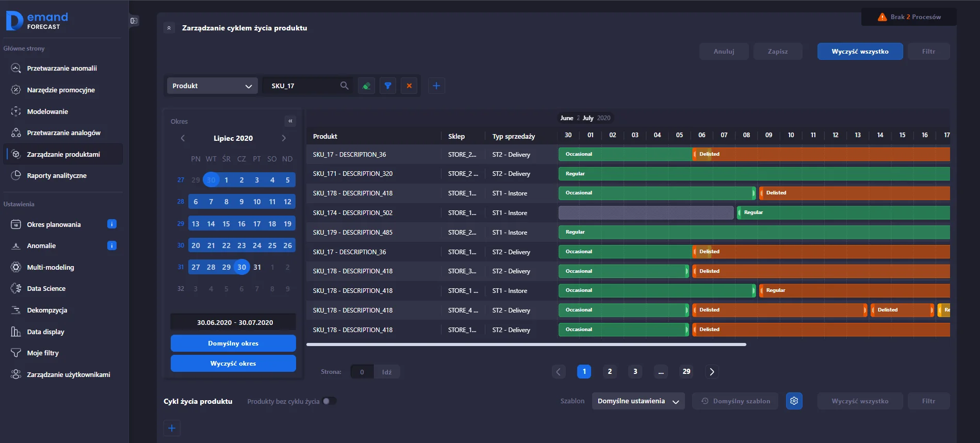Go to Przetwarzanie anomalii page

(62, 68)
